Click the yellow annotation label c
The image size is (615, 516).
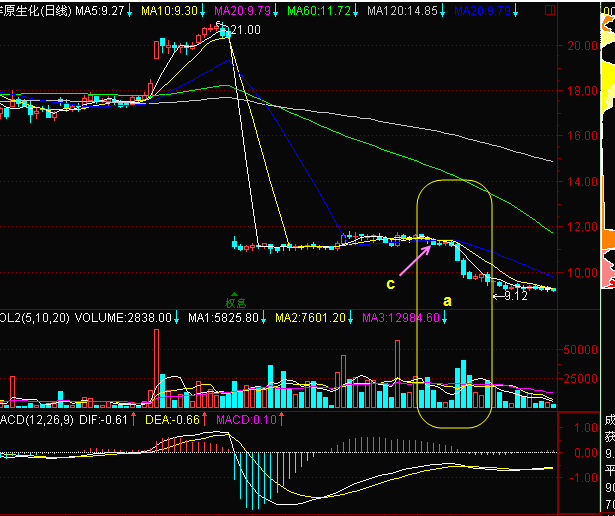tap(391, 284)
